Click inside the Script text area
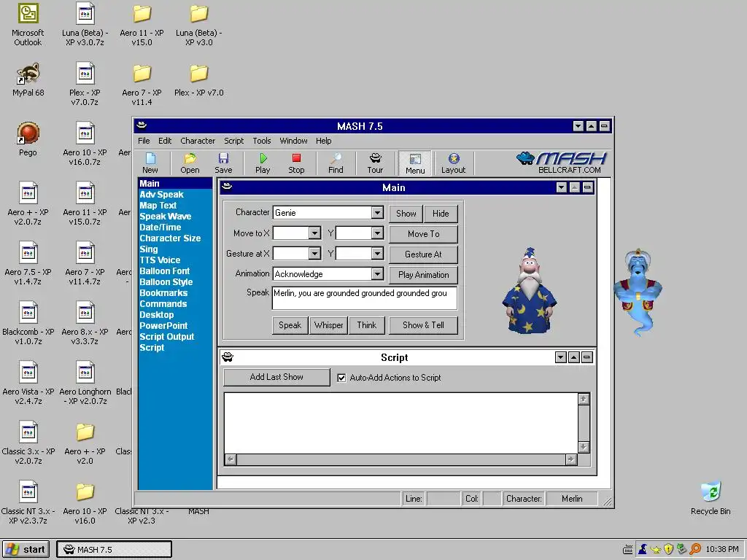The height and width of the screenshot is (560, 747). coord(400,424)
